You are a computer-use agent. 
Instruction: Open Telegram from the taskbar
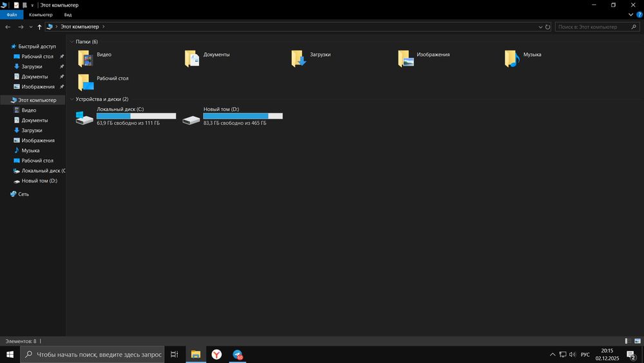coord(238,354)
